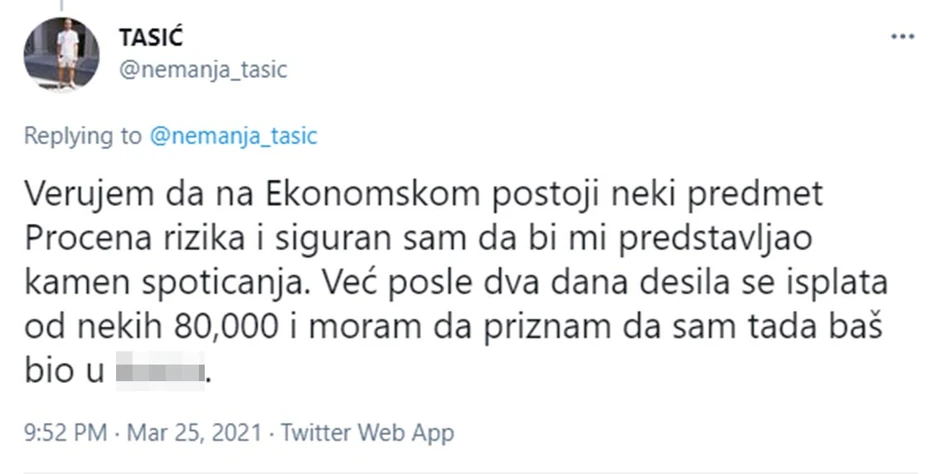Screen dimensions: 940x474
Task: Click the @nemanja_tasic handle below the name
Action: pyautogui.click(x=202, y=69)
